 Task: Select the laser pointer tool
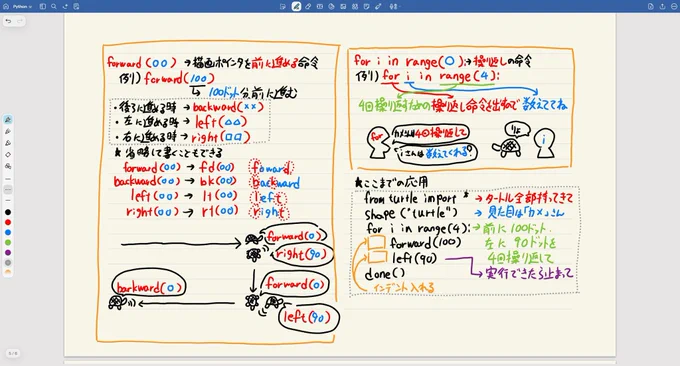(378, 7)
